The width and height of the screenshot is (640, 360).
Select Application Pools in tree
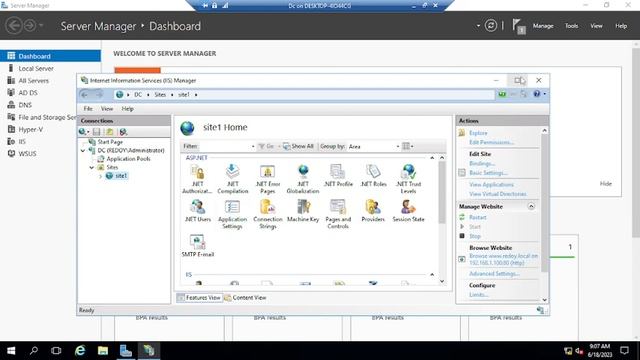(128, 159)
